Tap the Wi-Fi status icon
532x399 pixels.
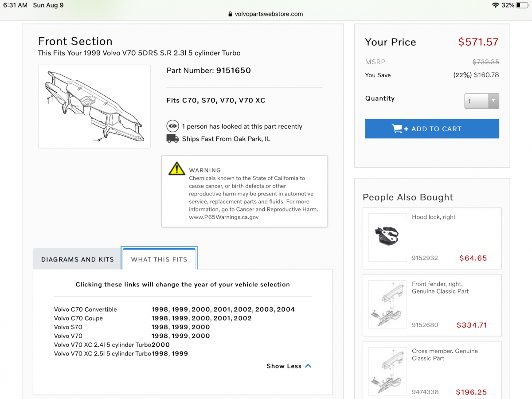pos(495,5)
